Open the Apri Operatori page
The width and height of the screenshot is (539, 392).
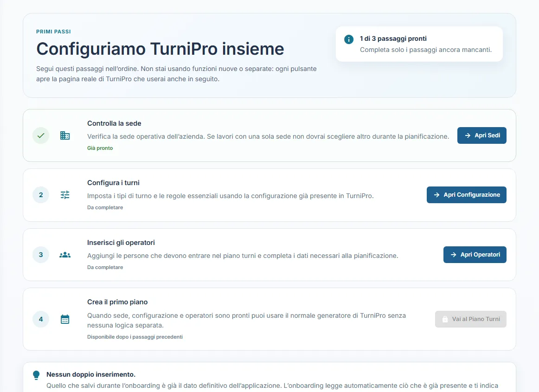coord(475,255)
